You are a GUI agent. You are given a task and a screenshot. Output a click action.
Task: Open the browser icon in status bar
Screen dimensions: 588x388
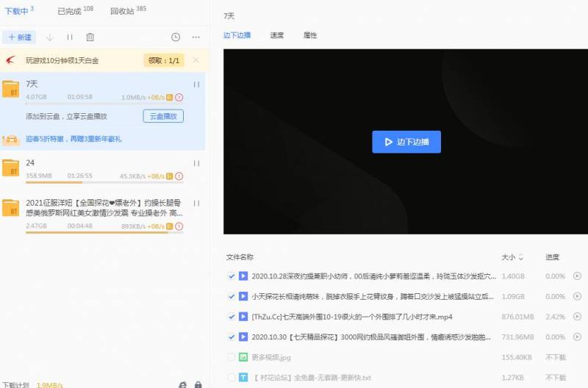pos(183,384)
